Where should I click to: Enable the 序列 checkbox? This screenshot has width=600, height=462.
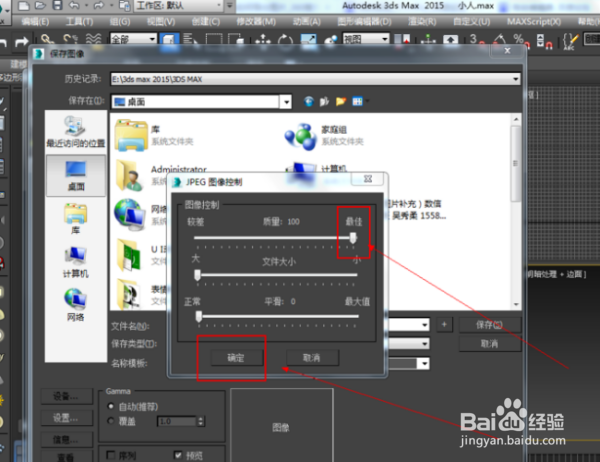pos(111,455)
